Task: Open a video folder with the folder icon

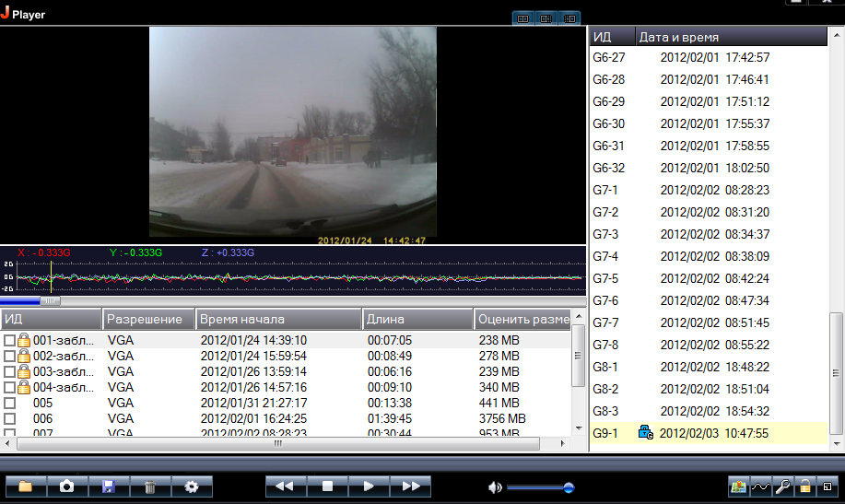Action: pos(26,486)
